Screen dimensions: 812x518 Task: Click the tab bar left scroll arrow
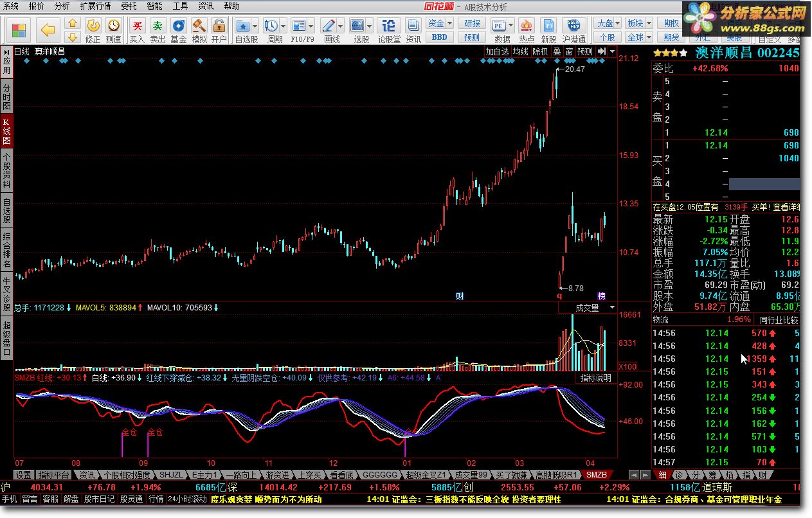pos(634,475)
